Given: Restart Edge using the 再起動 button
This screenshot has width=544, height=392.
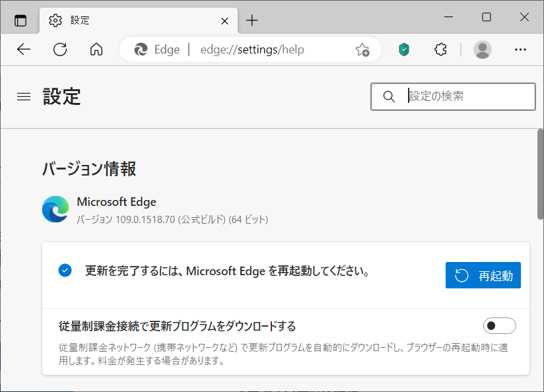Looking at the screenshot, I should pyautogui.click(x=483, y=275).
